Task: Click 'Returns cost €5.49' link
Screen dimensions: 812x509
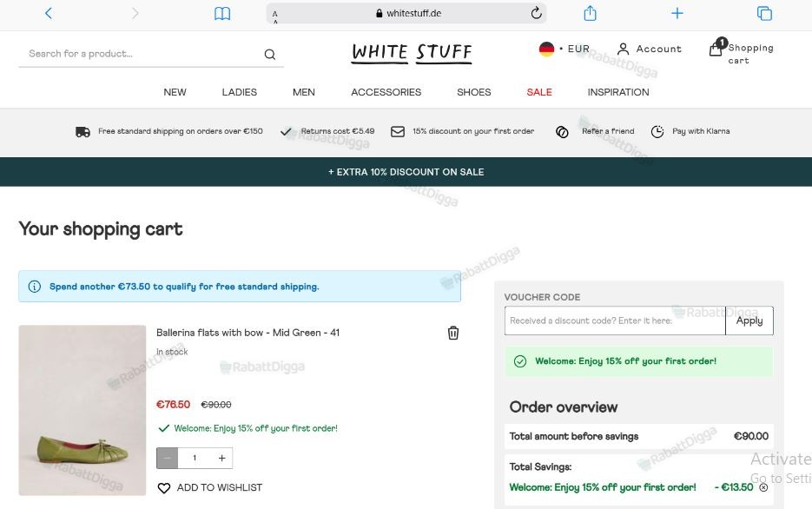Action: coord(338,131)
